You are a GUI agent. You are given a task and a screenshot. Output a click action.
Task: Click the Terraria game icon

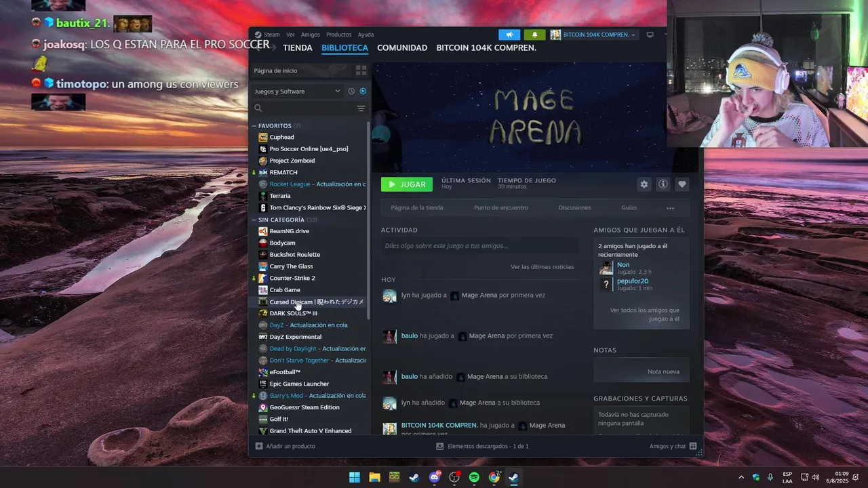[263, 196]
